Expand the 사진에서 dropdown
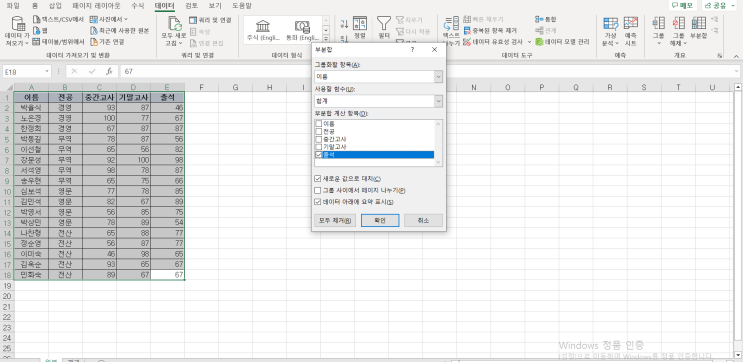743x362 pixels. 125,19
